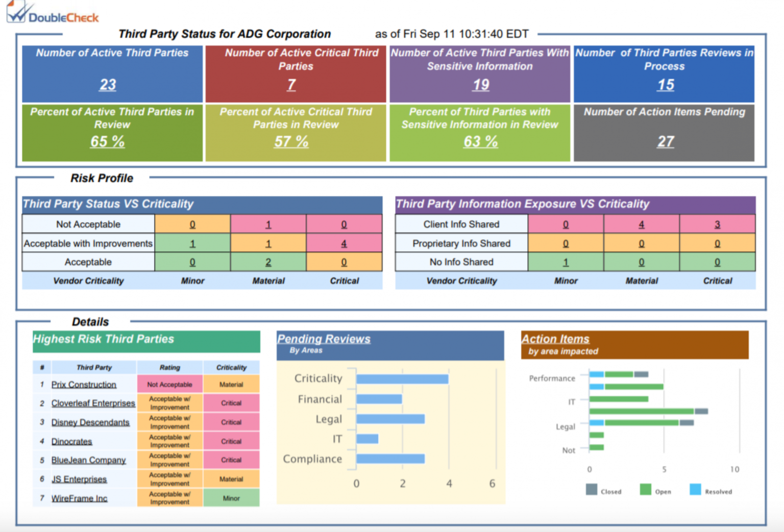Open the 7 active critical third parties
Image resolution: width=784 pixels, height=532 pixels.
291,85
